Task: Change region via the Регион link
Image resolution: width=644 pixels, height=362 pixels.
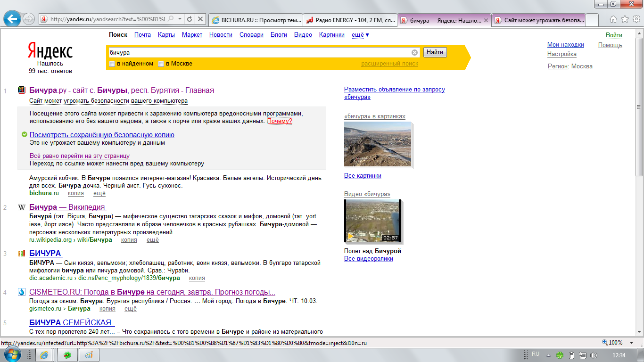Action: [x=557, y=66]
